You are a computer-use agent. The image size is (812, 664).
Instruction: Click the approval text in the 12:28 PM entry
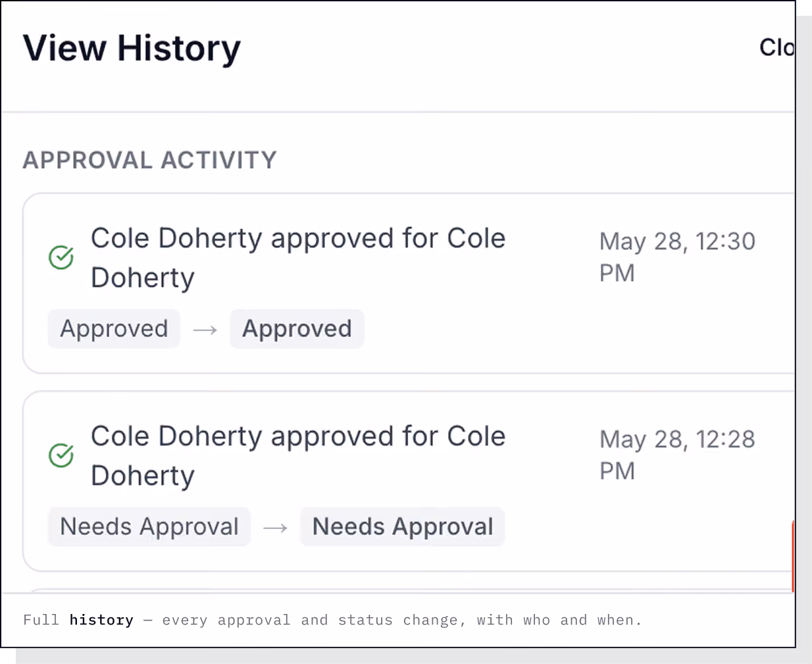tap(298, 455)
